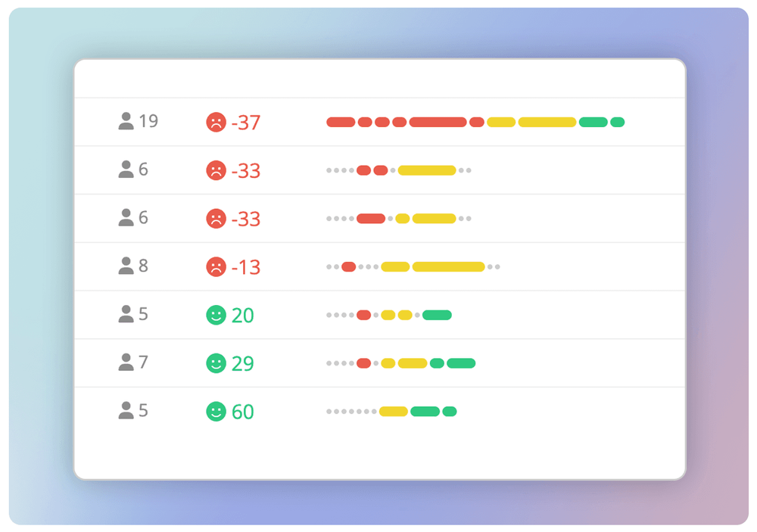Click the longest red bar in -37 row
The image size is (757, 532).
438,123
